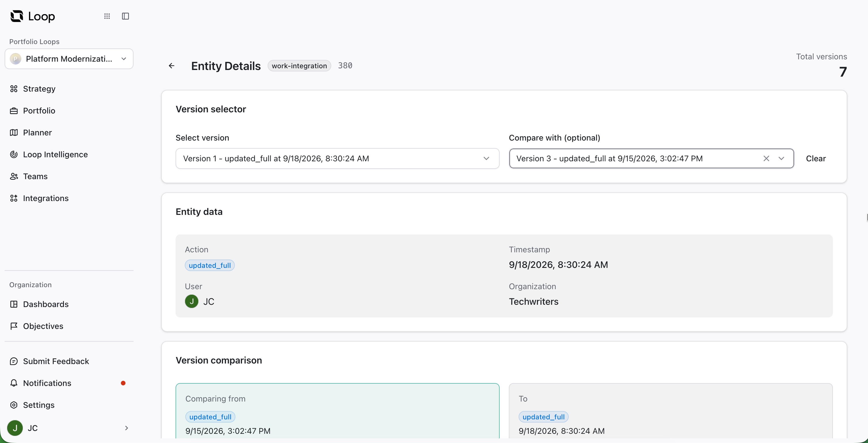Image resolution: width=868 pixels, height=443 pixels.
Task: Click the Notifications bell icon
Action: [14, 383]
